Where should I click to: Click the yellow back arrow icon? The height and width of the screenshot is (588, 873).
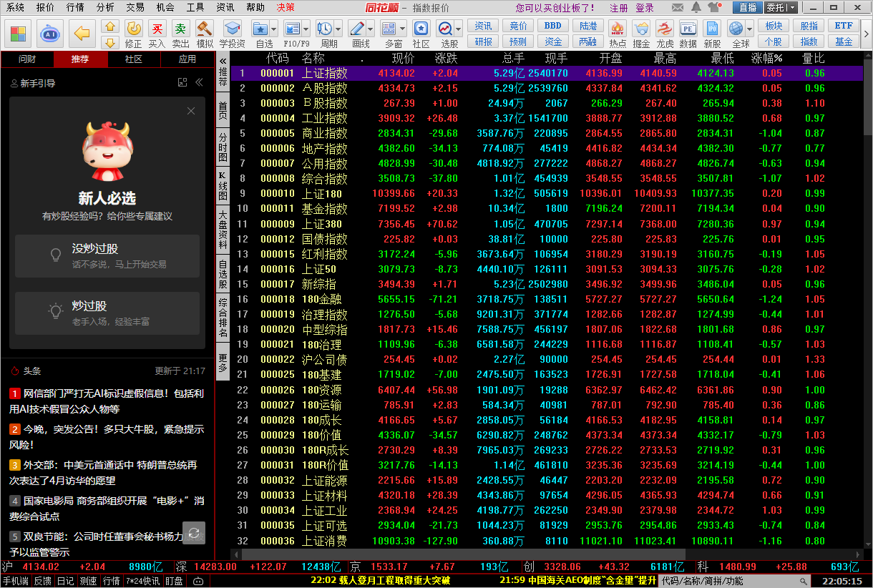84,33
